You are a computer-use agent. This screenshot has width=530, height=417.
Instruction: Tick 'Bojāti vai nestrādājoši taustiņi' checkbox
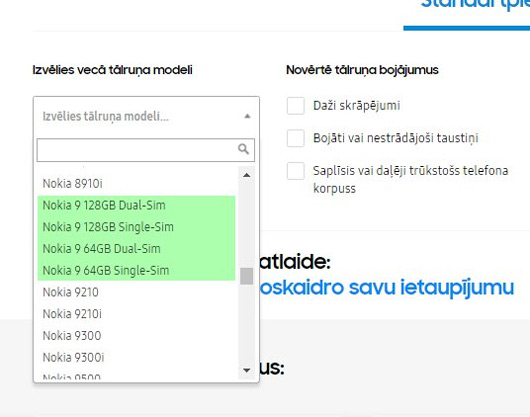pos(296,138)
